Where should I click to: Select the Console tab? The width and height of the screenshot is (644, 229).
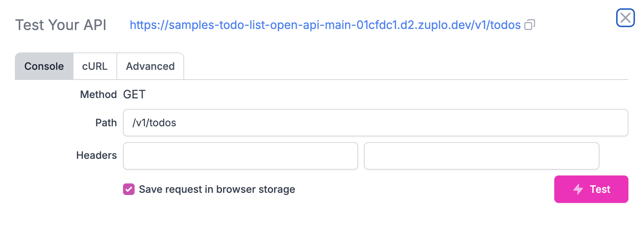point(43,66)
